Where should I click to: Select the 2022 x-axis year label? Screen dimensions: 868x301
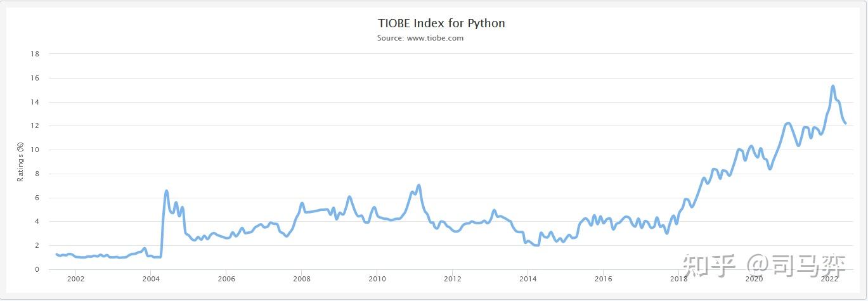[x=830, y=279]
